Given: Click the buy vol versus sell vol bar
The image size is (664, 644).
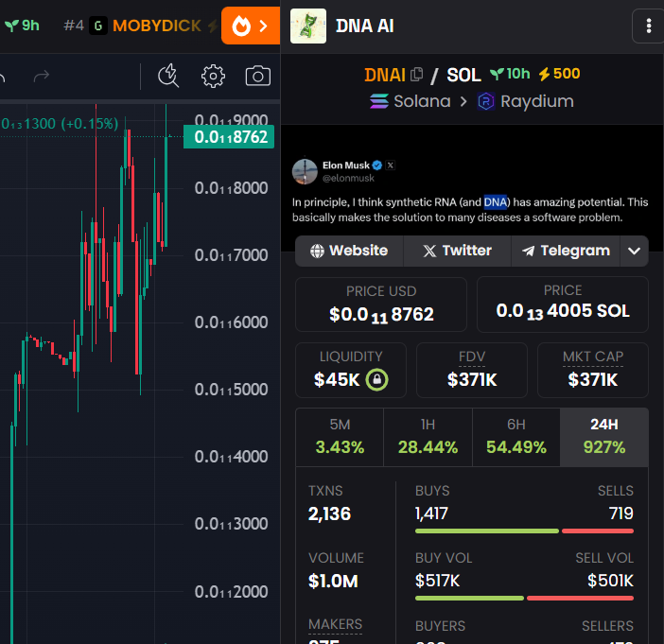Looking at the screenshot, I should [x=524, y=599].
